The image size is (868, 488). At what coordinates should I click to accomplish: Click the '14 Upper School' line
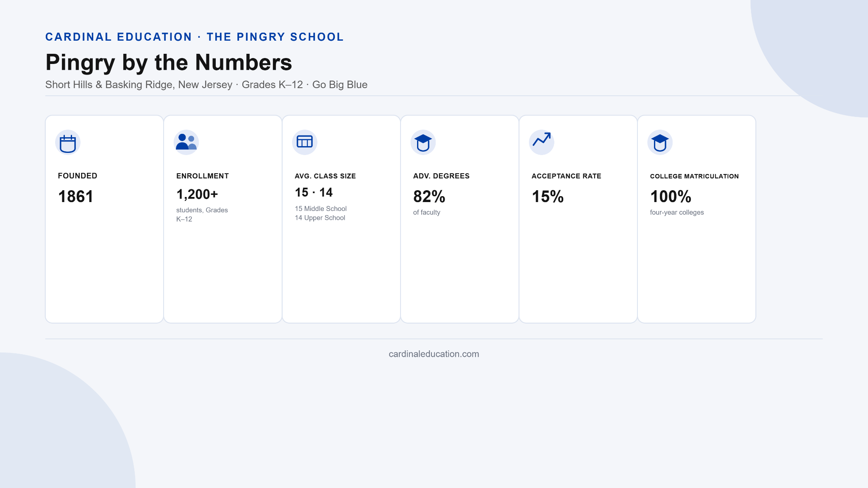[x=320, y=218]
